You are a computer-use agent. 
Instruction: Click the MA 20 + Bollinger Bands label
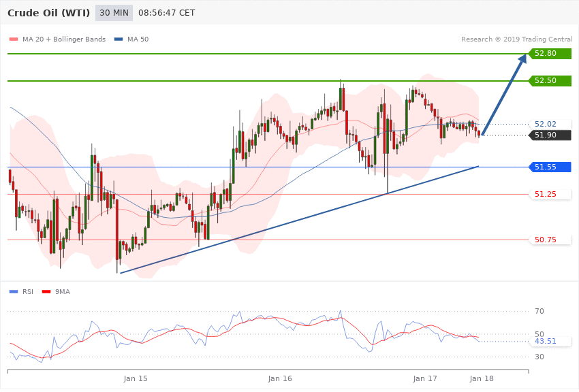(64, 39)
